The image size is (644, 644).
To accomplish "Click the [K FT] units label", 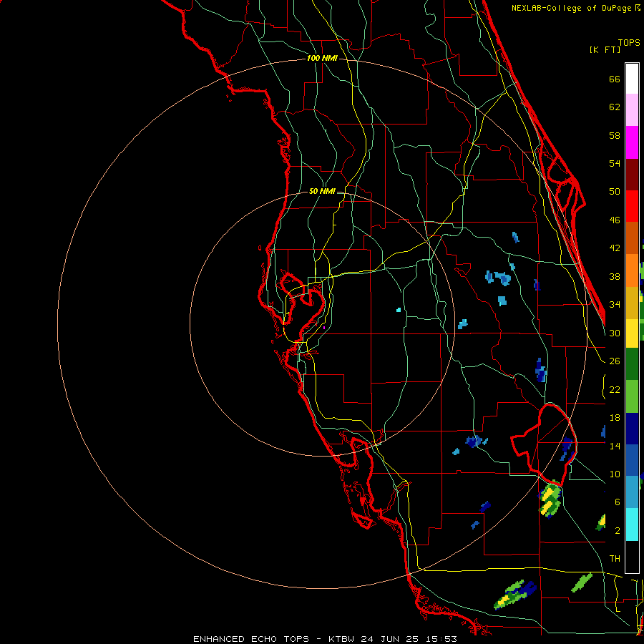I will [x=605, y=49].
